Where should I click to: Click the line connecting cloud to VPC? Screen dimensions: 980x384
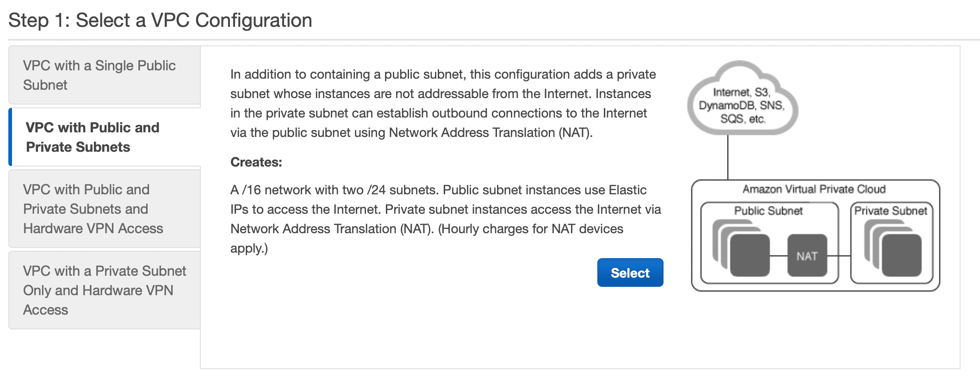[x=728, y=157]
